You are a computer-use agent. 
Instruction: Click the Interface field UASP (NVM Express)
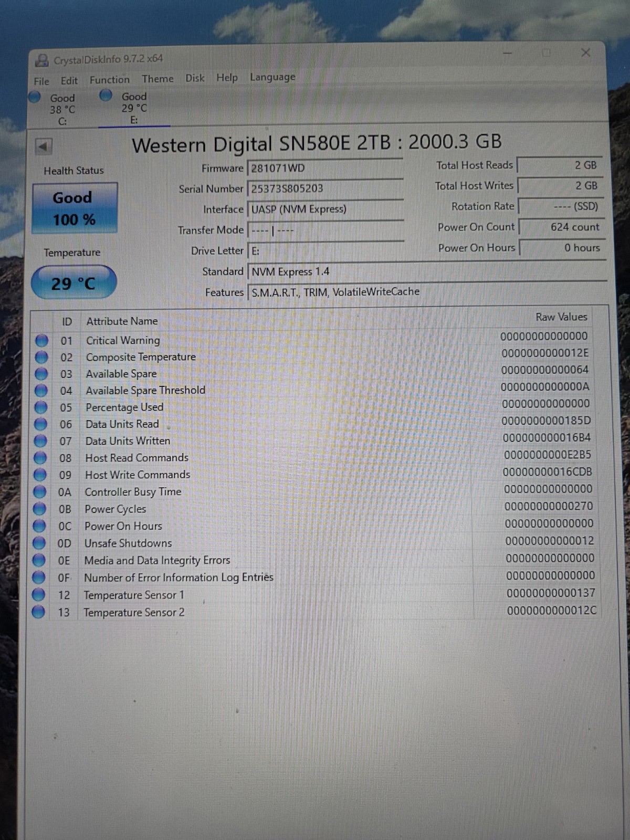click(x=325, y=209)
